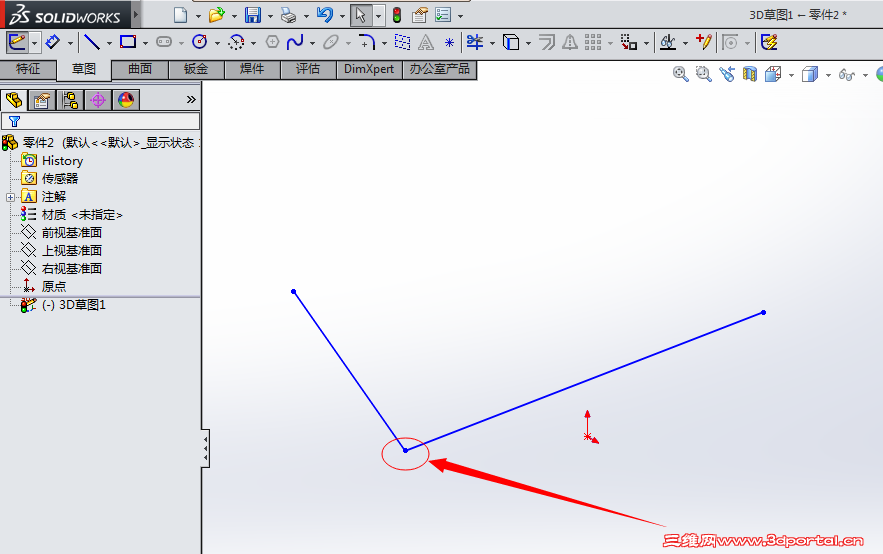883x554 pixels.
Task: Click the Previous View icon
Action: point(727,74)
